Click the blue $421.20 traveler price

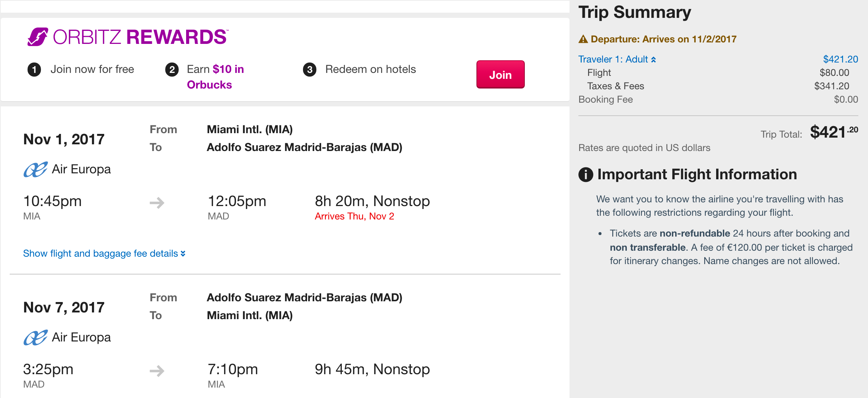point(840,59)
